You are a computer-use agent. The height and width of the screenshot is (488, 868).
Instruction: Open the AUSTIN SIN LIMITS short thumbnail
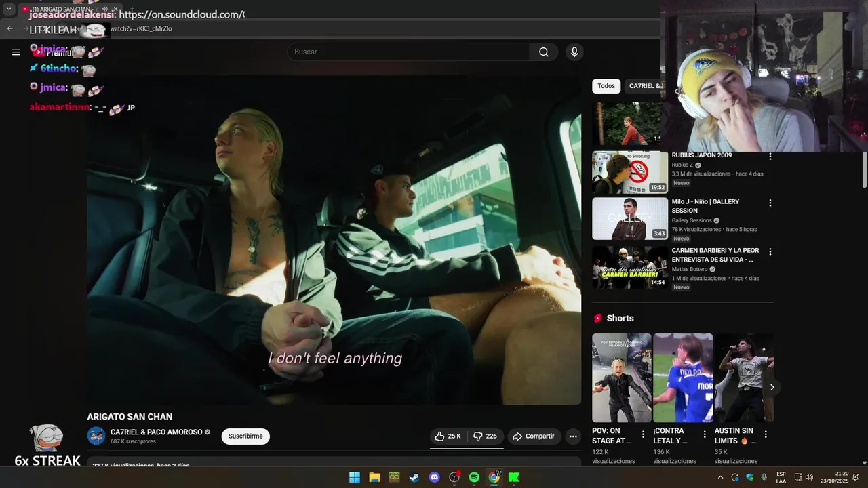tap(744, 378)
